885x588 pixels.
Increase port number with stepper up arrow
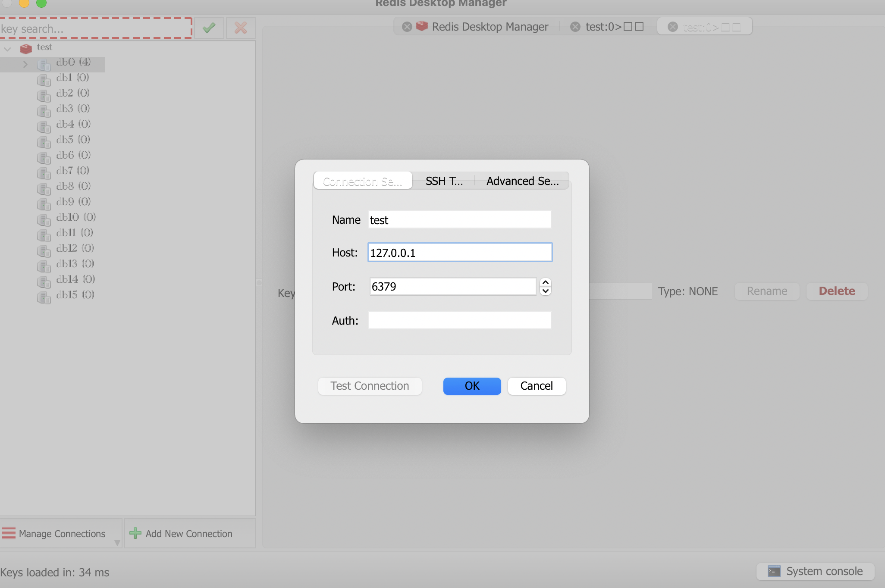coord(546,282)
